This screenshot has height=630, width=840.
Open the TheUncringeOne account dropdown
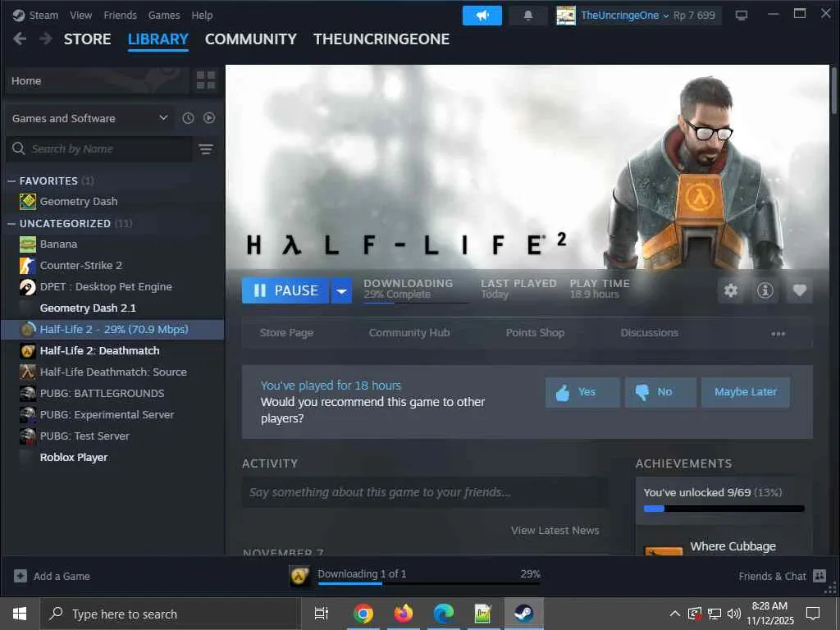click(x=624, y=16)
